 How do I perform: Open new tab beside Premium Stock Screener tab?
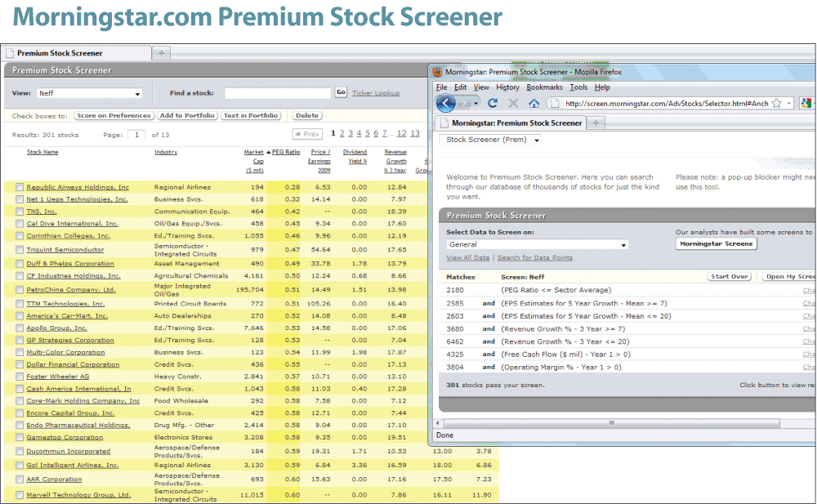click(x=161, y=52)
